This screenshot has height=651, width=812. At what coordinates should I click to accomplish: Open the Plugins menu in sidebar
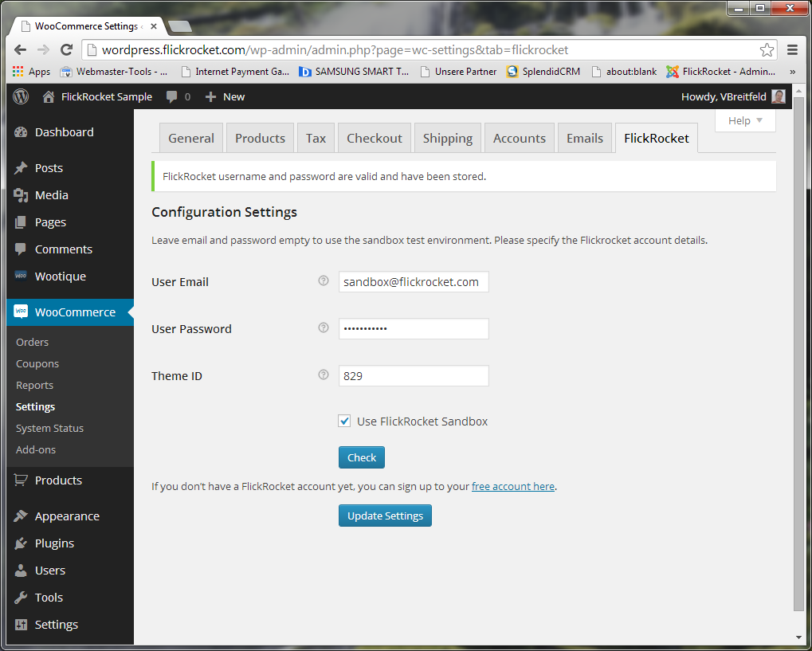pos(54,543)
